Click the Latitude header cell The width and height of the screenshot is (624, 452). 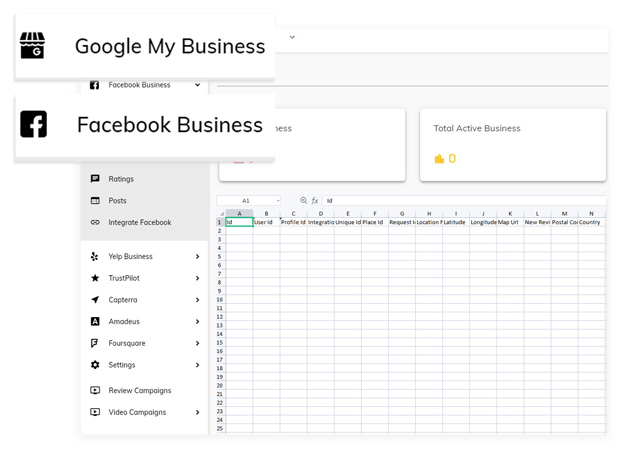pos(456,222)
